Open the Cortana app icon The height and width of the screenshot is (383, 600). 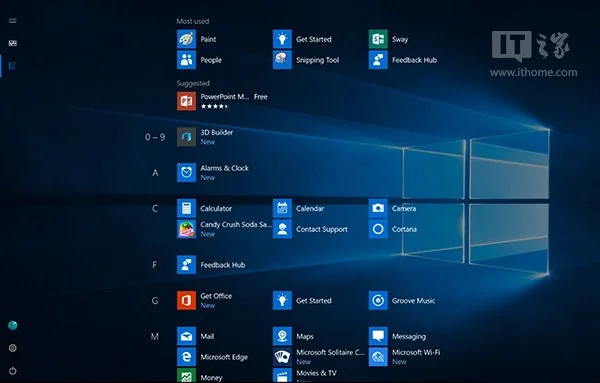pyautogui.click(x=378, y=229)
